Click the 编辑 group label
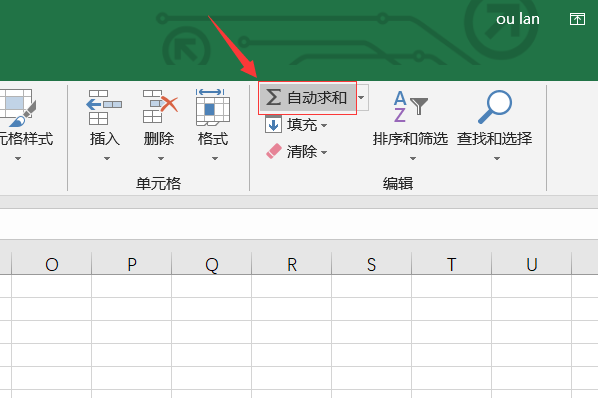The image size is (598, 398). [398, 183]
